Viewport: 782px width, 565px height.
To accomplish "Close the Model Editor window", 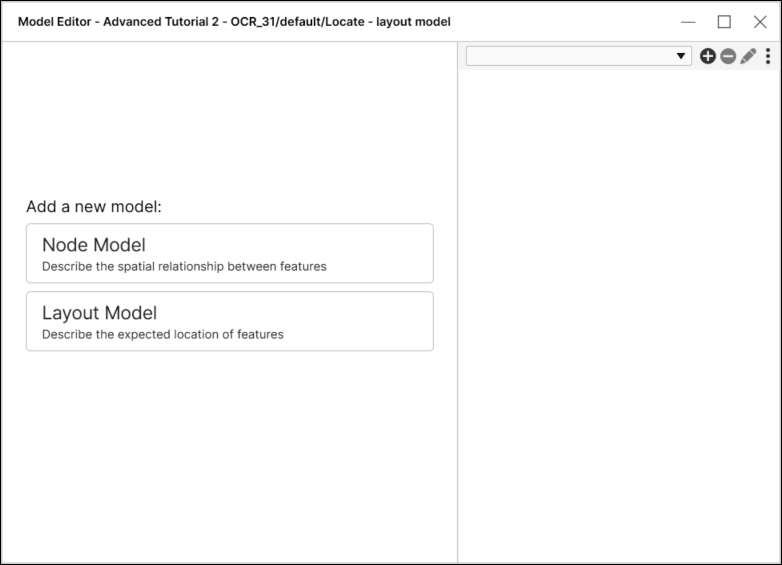I will pos(760,21).
